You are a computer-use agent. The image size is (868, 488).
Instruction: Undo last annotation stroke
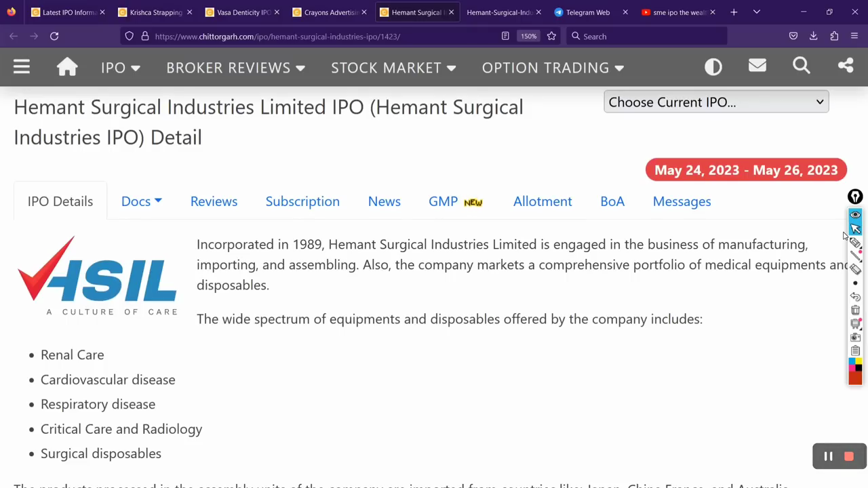point(855,297)
